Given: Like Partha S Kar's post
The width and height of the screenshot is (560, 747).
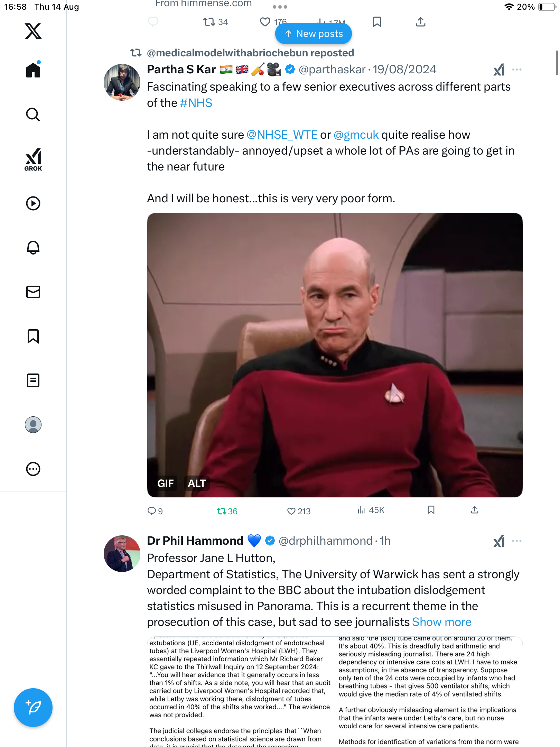Looking at the screenshot, I should [299, 511].
